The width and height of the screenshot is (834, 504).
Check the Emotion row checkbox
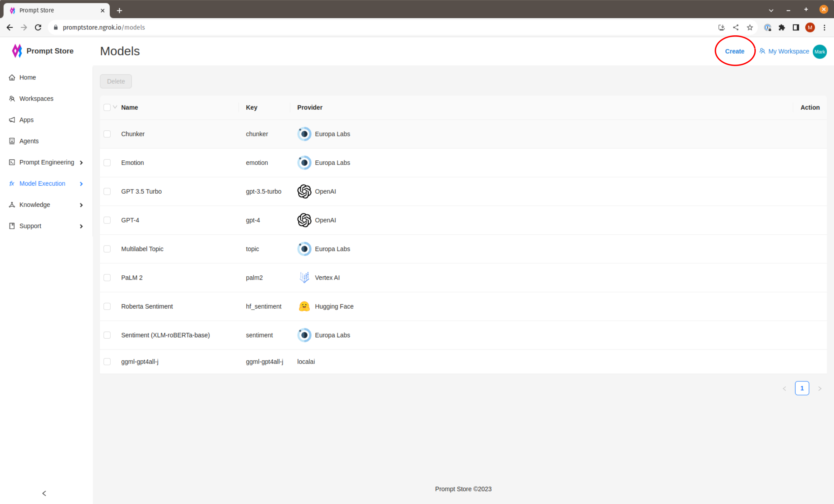[x=107, y=163]
